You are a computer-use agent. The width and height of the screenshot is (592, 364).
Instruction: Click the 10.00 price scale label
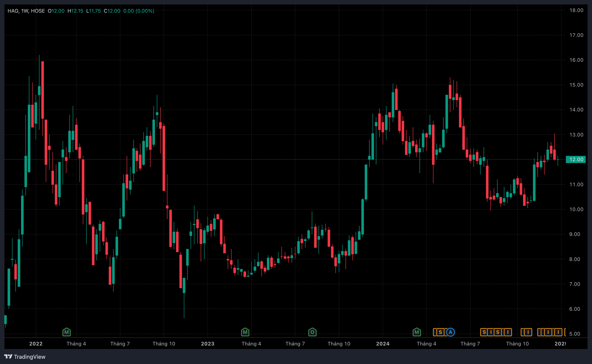click(x=576, y=209)
